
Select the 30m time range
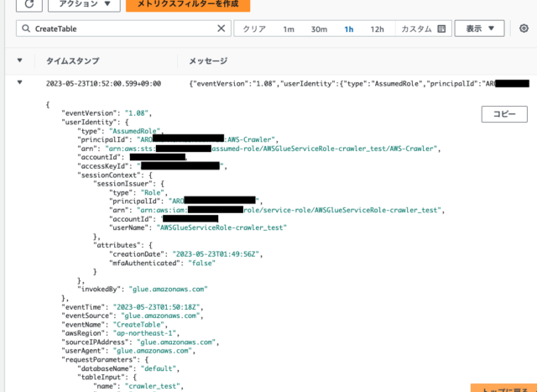319,29
